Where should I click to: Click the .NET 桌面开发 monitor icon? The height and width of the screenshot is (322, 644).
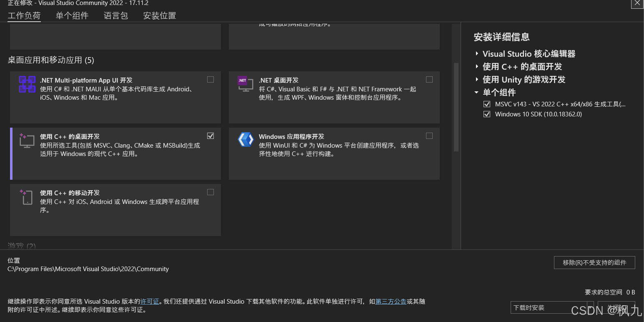pyautogui.click(x=245, y=84)
